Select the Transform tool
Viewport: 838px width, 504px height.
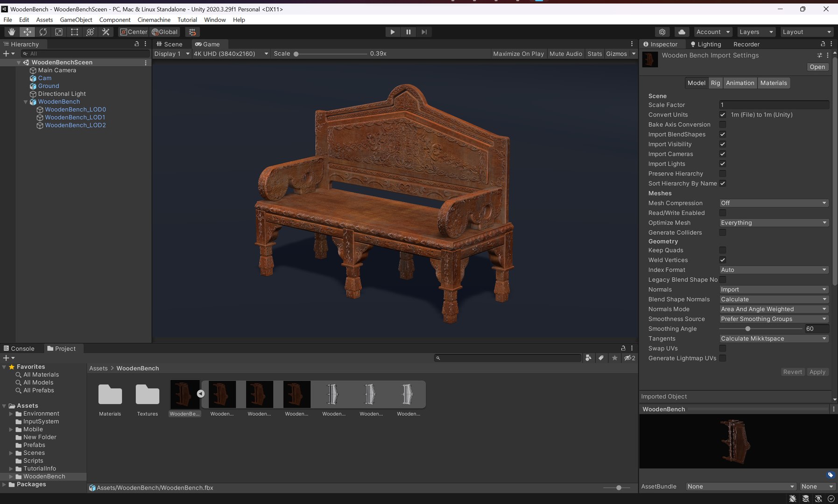[x=90, y=32]
